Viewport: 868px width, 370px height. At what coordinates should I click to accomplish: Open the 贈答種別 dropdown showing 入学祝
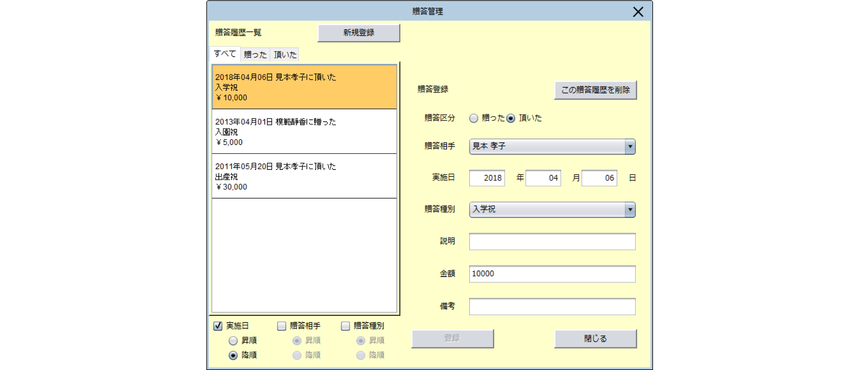click(552, 209)
